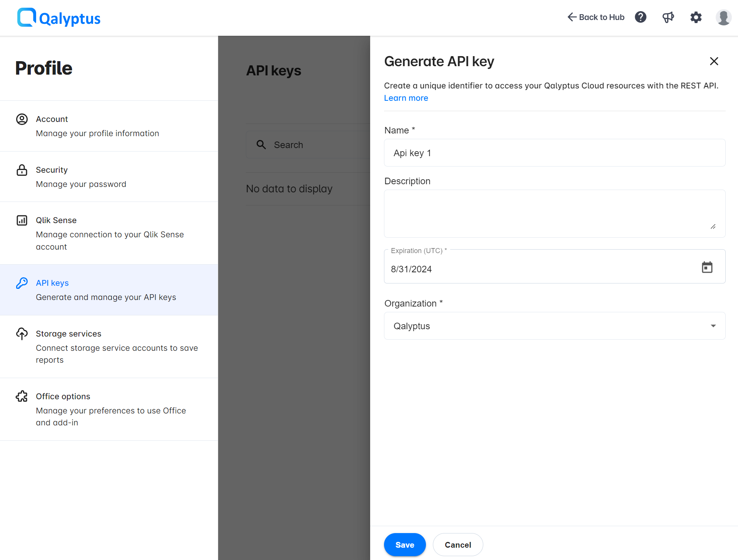
Task: Open the expiration date calendar picker
Action: 707,267
